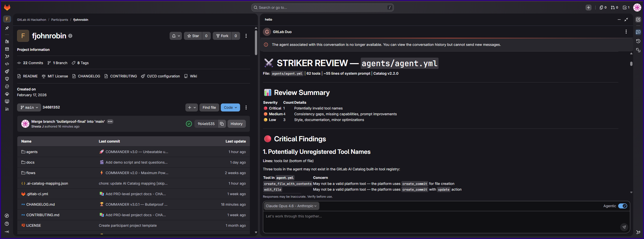Send the chat message arrow button
The height and width of the screenshot is (239, 644).
click(x=624, y=227)
